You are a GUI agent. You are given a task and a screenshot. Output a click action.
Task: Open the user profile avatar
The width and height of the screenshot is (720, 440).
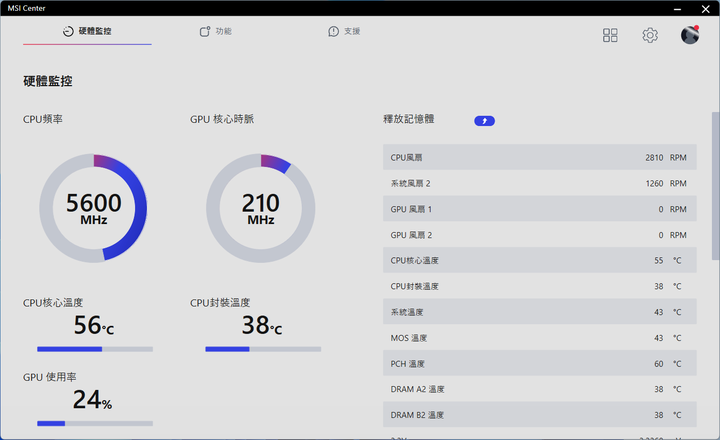pyautogui.click(x=690, y=35)
